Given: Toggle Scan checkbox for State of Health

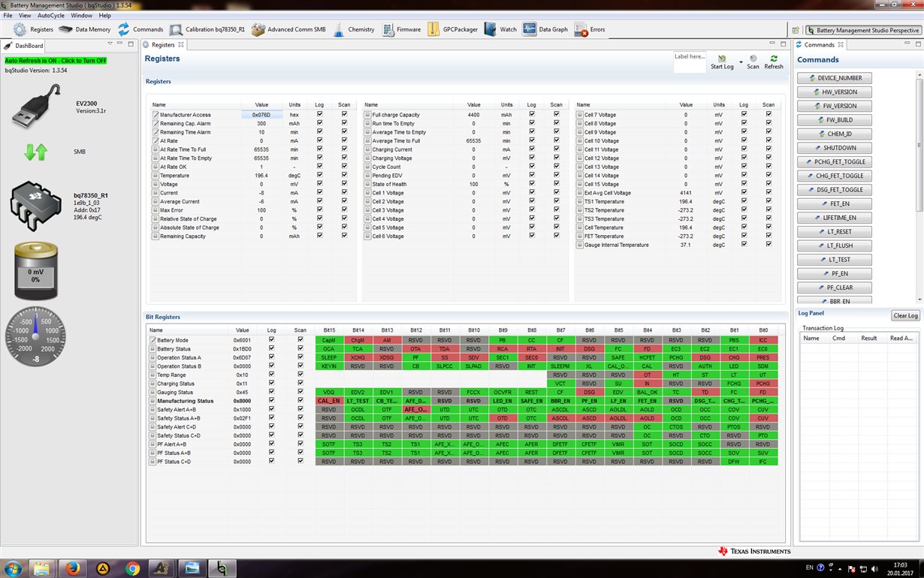Looking at the screenshot, I should pos(556,184).
